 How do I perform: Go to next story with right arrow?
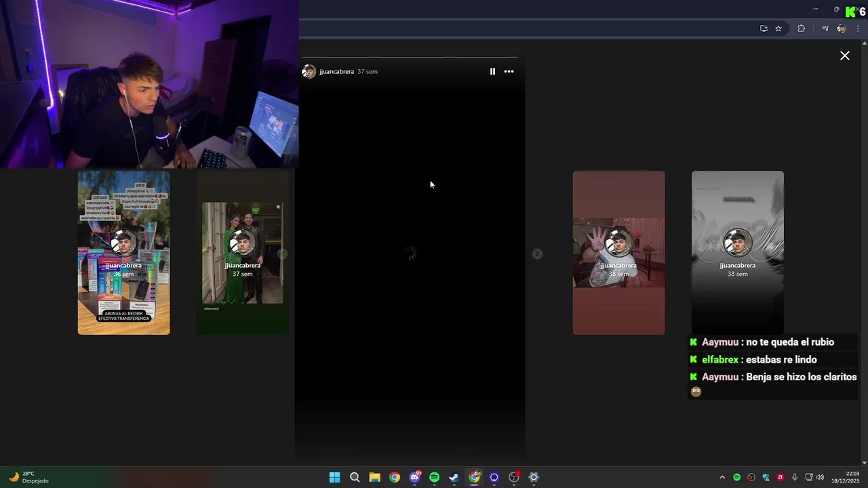537,253
